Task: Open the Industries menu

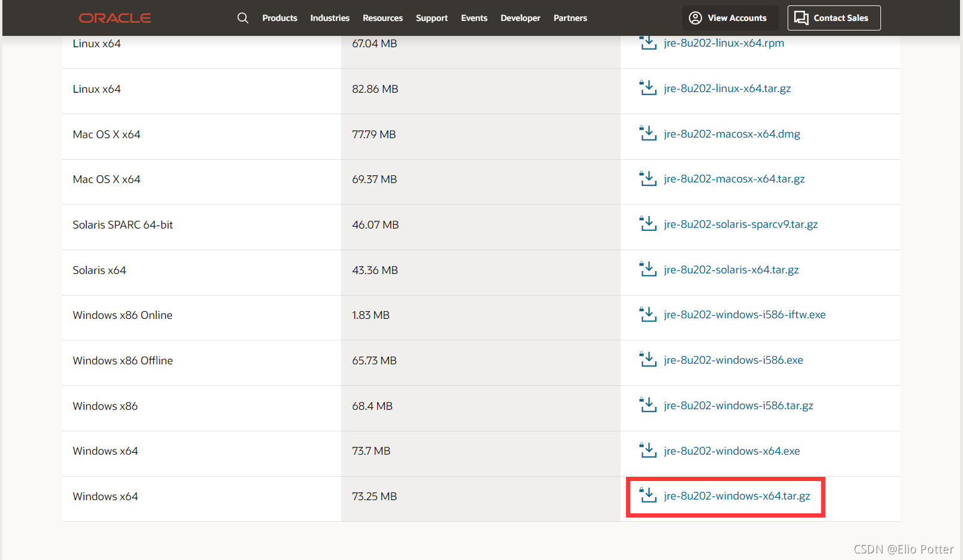Action: [x=330, y=18]
